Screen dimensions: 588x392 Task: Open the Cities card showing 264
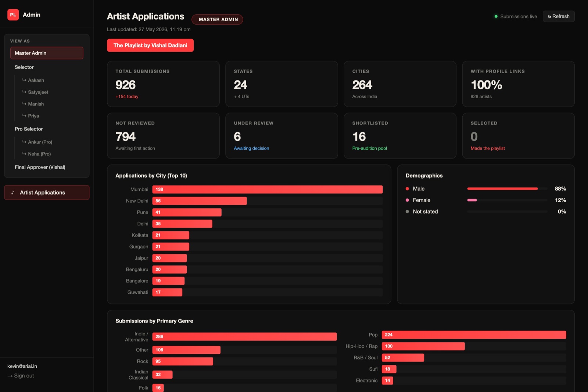point(400,84)
